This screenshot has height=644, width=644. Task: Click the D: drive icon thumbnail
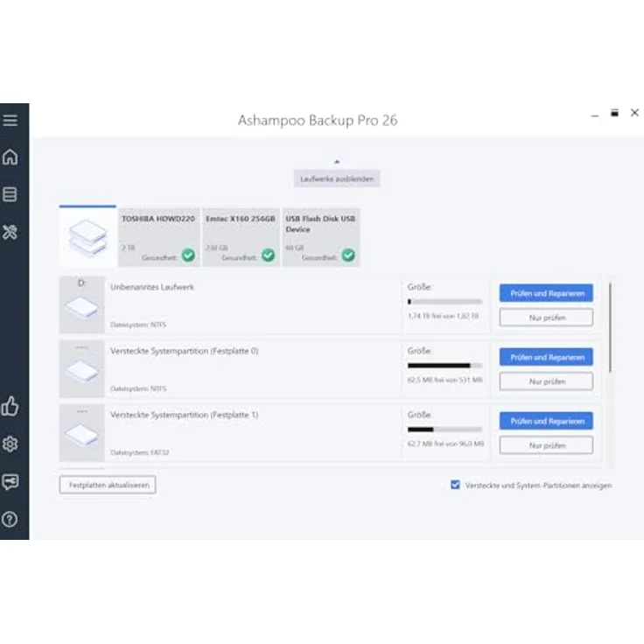81,304
